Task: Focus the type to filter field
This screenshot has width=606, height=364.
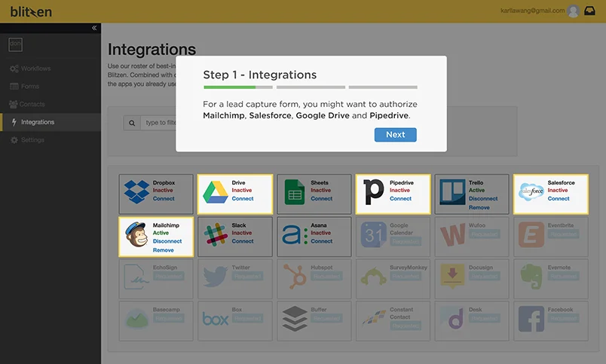Action: coord(158,123)
